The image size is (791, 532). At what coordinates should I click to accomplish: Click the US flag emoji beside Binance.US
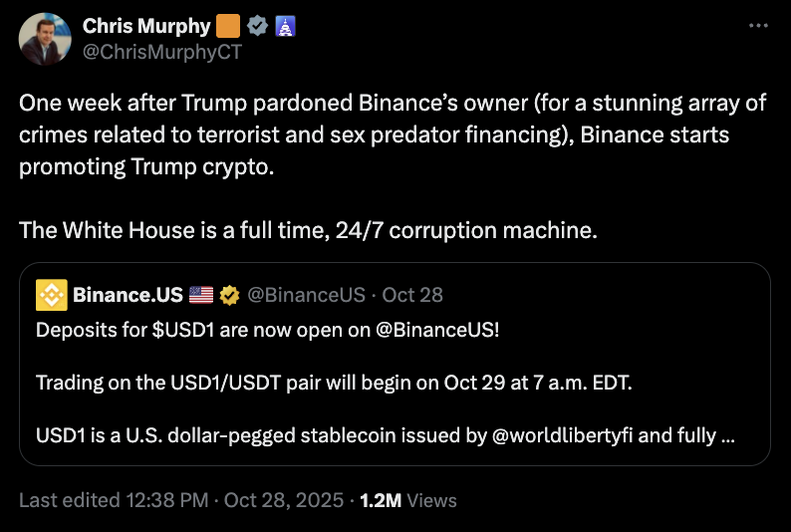pyautogui.click(x=200, y=295)
